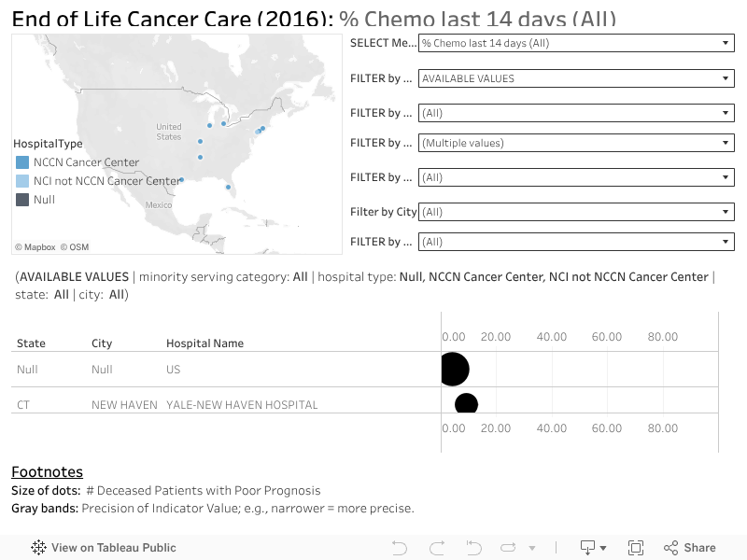The height and width of the screenshot is (560, 747).
Task: Select the Revert icon to reset the dashboard
Action: coord(472,547)
